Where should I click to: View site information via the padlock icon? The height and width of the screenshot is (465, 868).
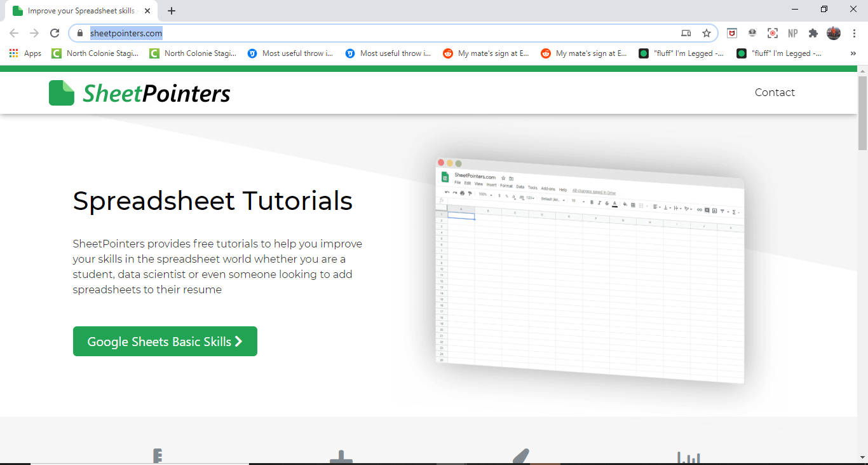pos(79,33)
